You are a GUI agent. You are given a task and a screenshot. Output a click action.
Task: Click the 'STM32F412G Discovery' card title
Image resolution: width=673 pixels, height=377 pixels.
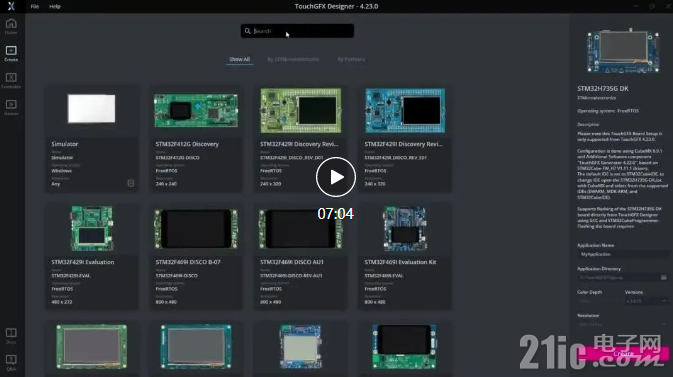(x=187, y=144)
